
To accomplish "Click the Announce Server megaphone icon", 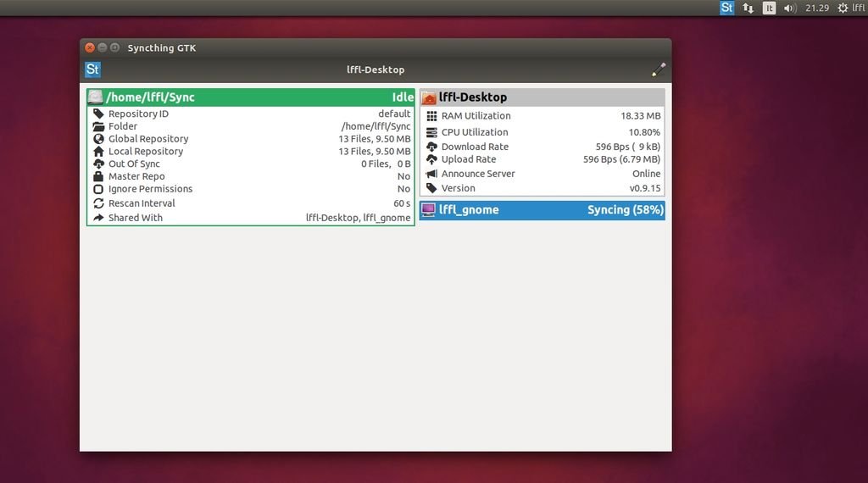I will (x=431, y=174).
